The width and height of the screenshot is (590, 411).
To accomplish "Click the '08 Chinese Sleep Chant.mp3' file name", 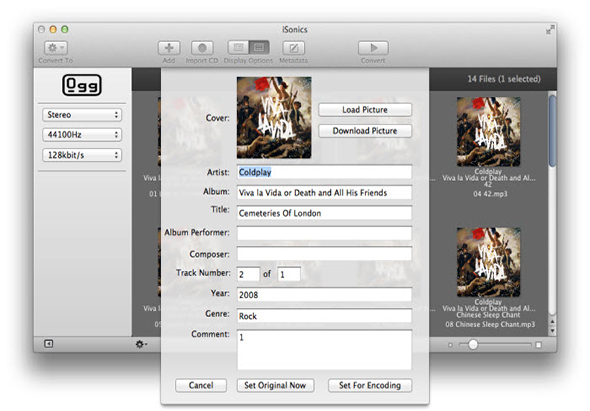I will point(490,324).
